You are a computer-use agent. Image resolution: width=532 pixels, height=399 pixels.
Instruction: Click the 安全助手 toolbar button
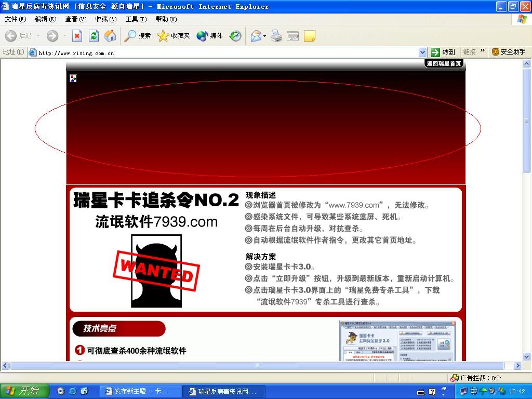tap(509, 52)
